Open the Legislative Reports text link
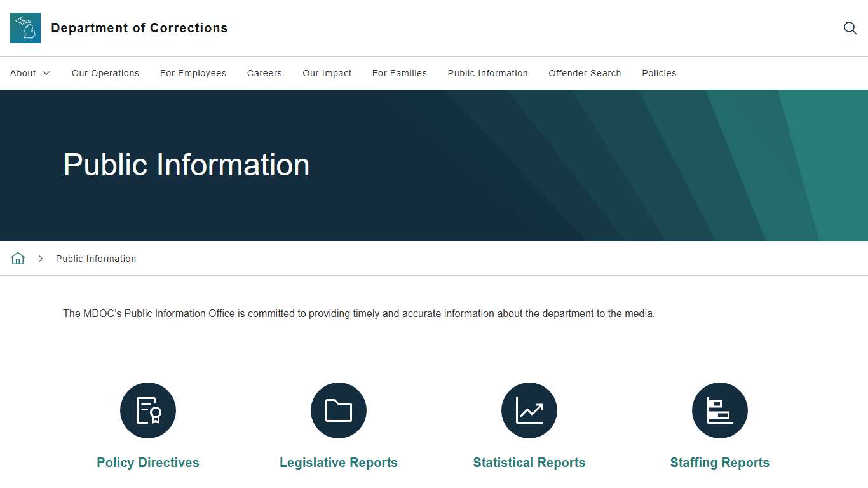 (339, 463)
